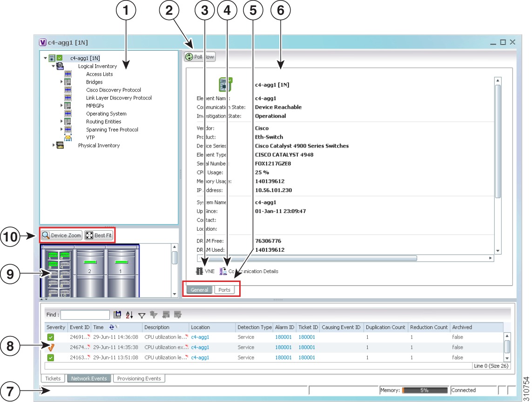The width and height of the screenshot is (532, 402).
Task: Click the Sort Table Values icon
Action: coord(129,315)
